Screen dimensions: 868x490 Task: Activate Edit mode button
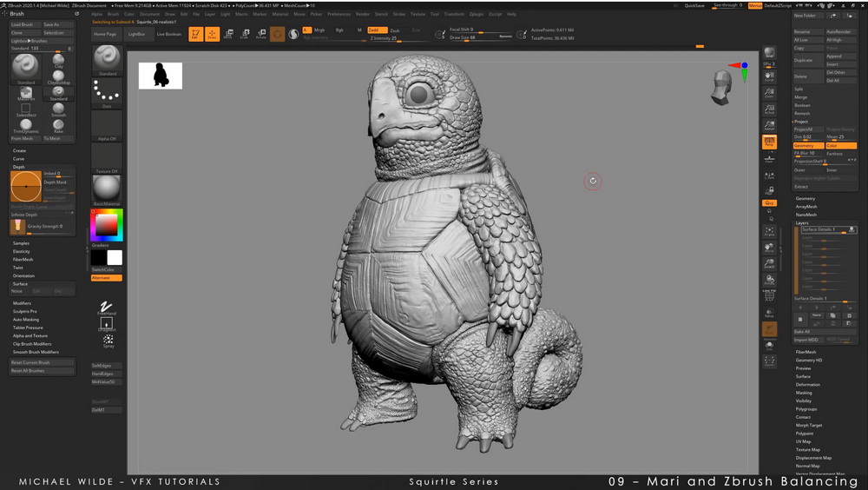pyautogui.click(x=195, y=34)
